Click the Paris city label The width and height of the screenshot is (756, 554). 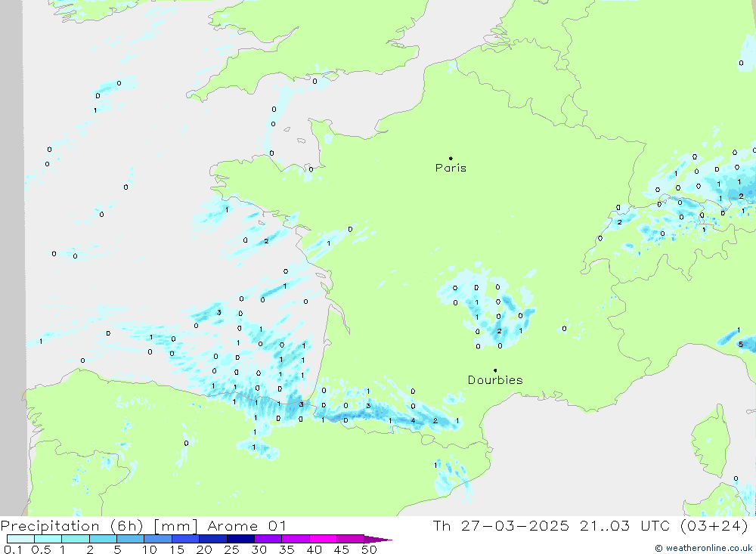[x=451, y=168]
